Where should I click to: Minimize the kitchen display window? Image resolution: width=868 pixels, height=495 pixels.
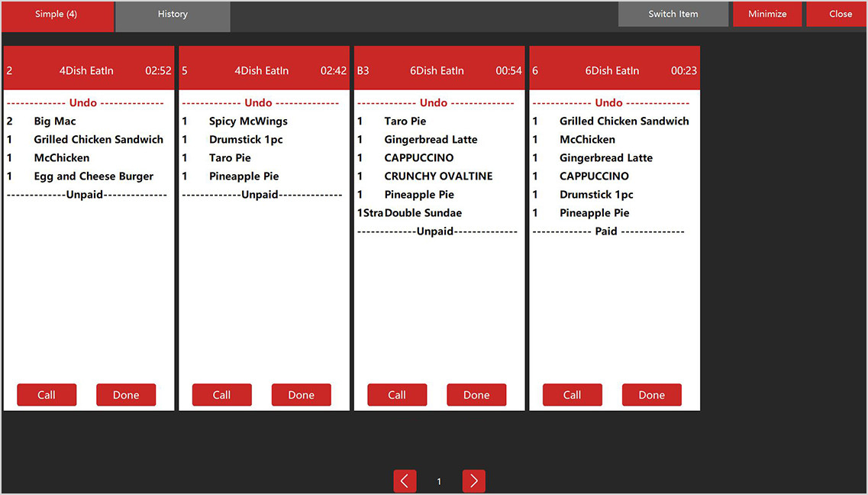pos(767,15)
